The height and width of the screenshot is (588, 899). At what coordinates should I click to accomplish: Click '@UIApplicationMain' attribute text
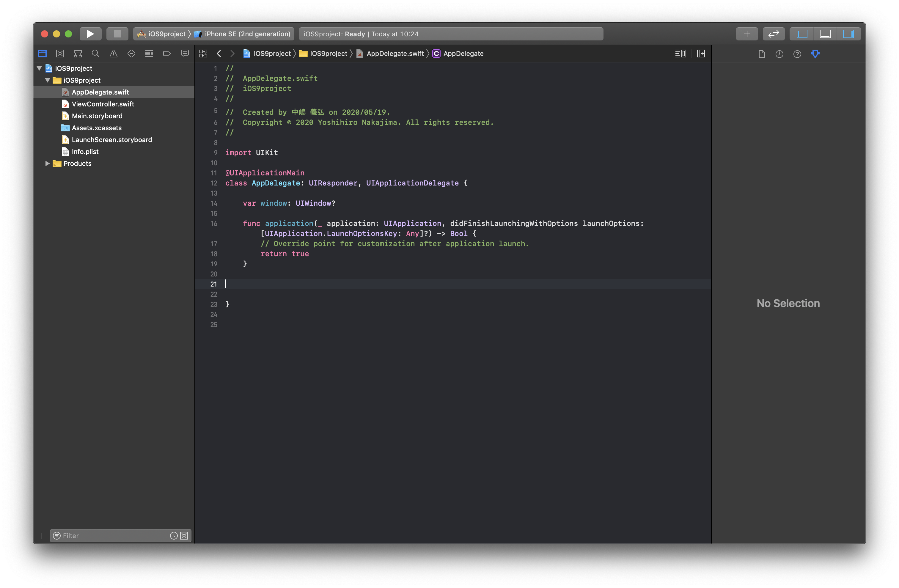tap(265, 173)
